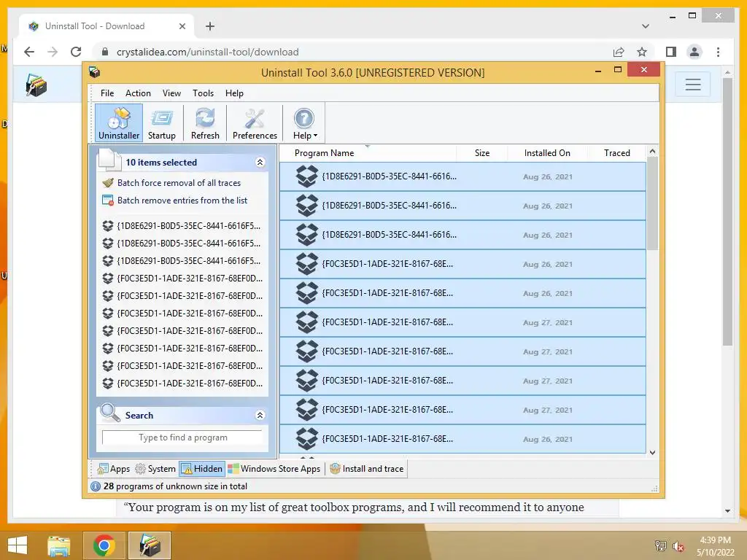Collapse the 10 items selected panel
This screenshot has height=560, width=747.
[260, 163]
